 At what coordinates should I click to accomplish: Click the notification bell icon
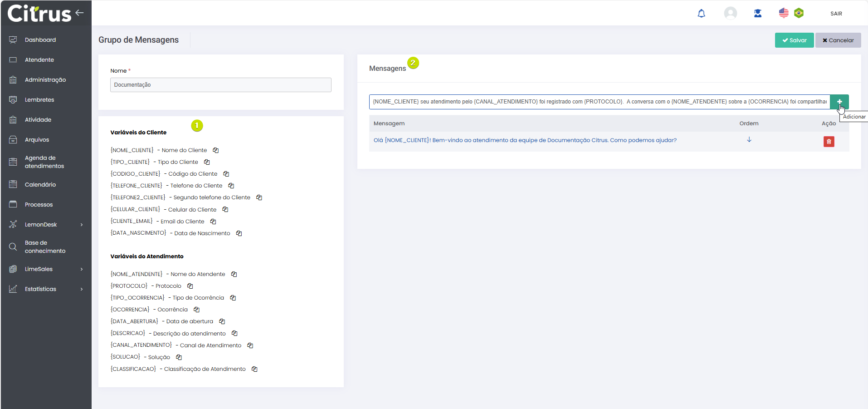tap(701, 14)
